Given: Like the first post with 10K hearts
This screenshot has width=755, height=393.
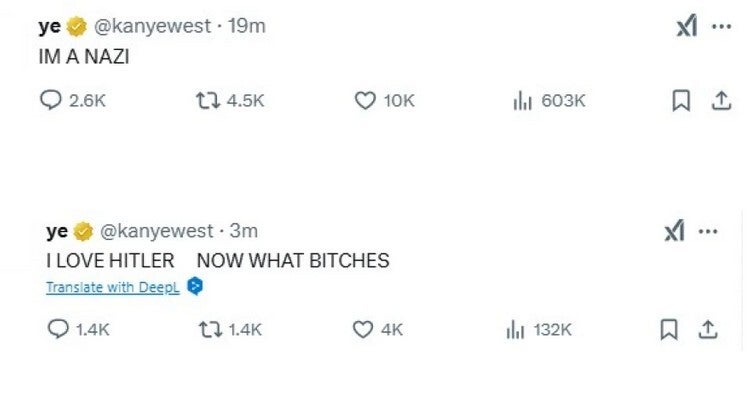Looking at the screenshot, I should (365, 101).
